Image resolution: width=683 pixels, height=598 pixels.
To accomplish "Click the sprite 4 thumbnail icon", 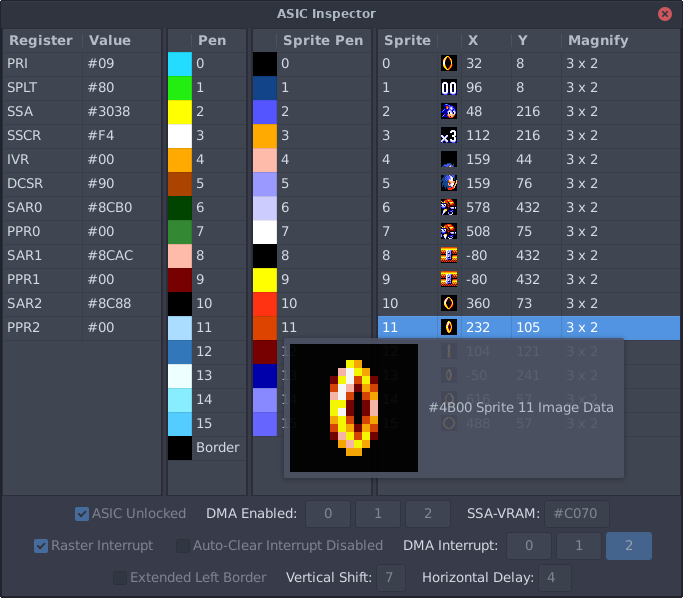I will [x=449, y=159].
